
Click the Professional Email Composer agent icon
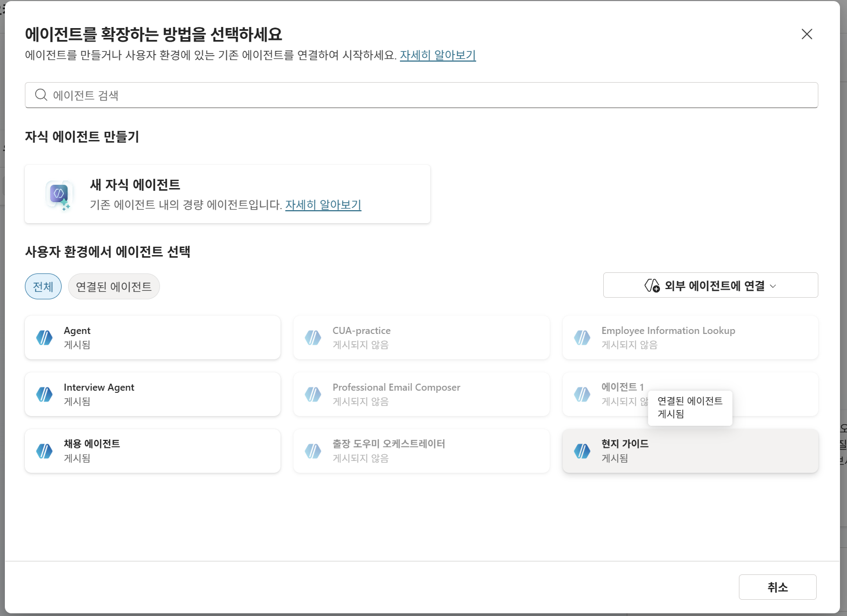[313, 394]
